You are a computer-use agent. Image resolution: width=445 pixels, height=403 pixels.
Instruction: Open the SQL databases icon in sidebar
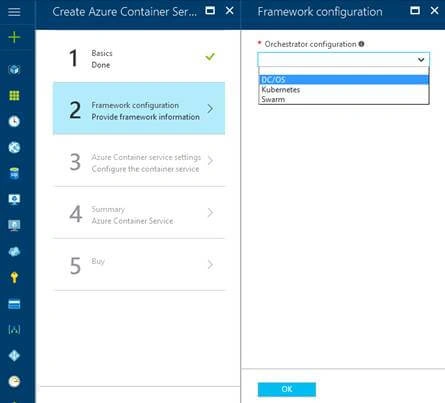coord(14,173)
